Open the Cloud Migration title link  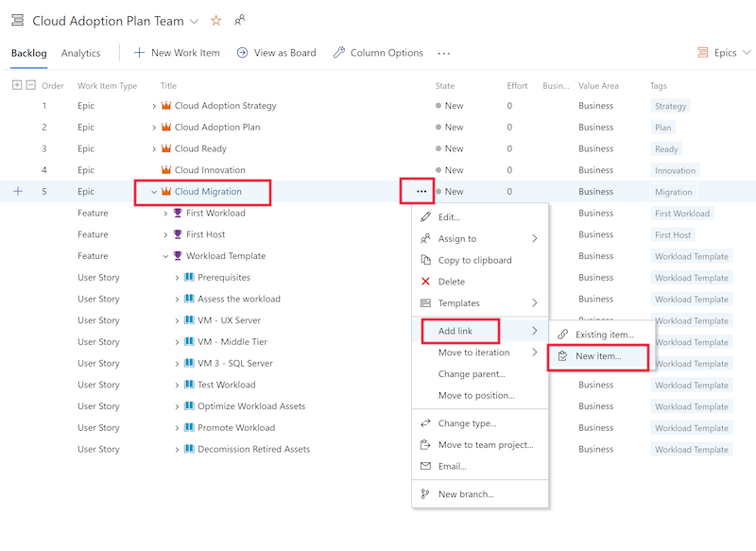(x=208, y=191)
